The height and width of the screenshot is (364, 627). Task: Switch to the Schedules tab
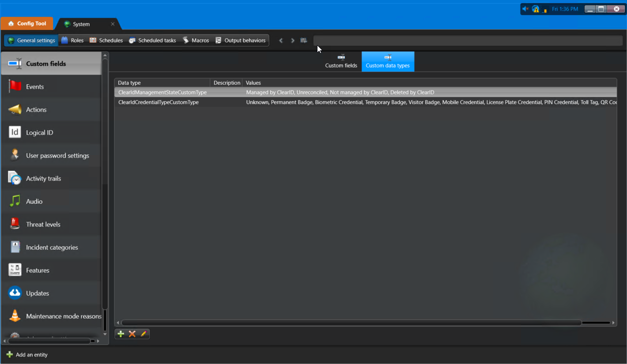(106, 40)
